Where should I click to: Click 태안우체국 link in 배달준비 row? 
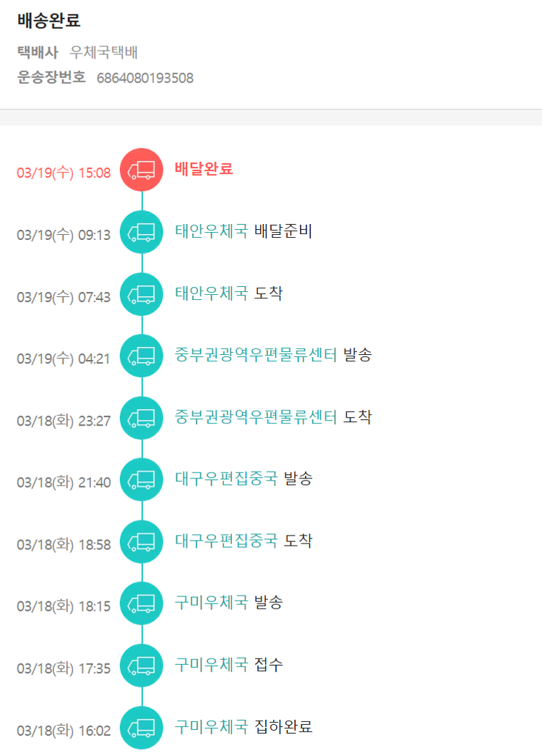211,231
